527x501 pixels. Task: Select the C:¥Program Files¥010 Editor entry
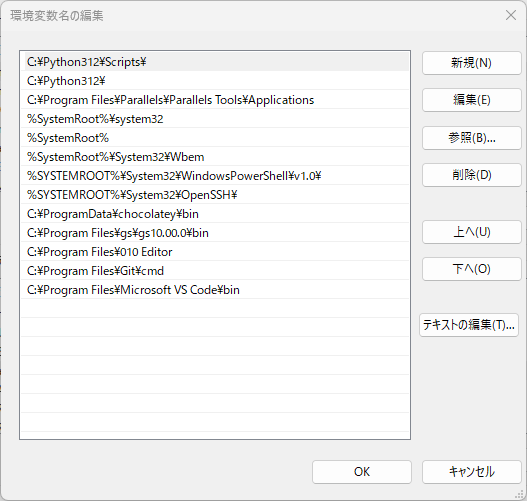pyautogui.click(x=215, y=252)
